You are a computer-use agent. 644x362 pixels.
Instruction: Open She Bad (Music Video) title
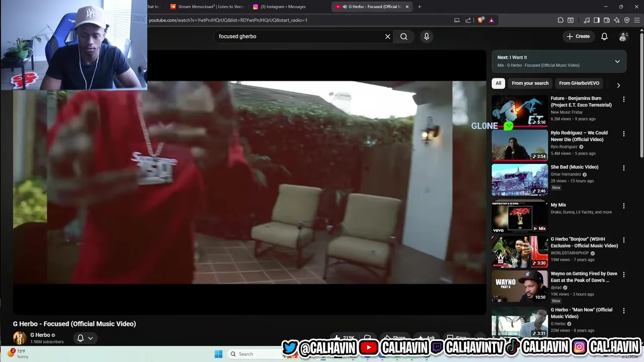click(575, 167)
